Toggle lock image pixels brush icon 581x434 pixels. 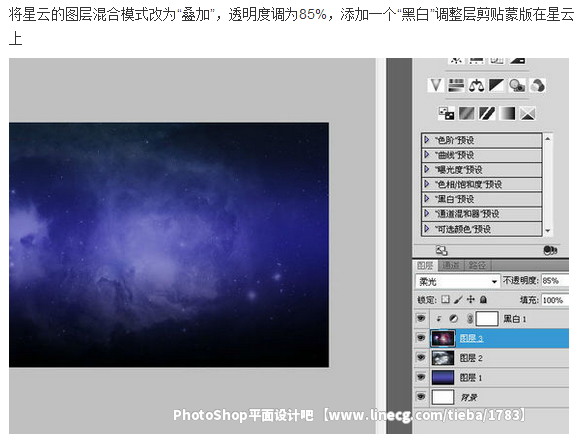coord(458,299)
